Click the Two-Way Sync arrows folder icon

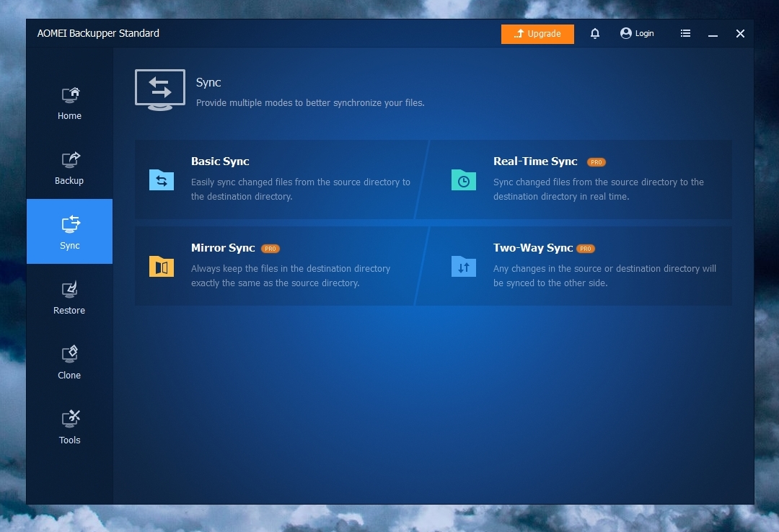click(464, 266)
